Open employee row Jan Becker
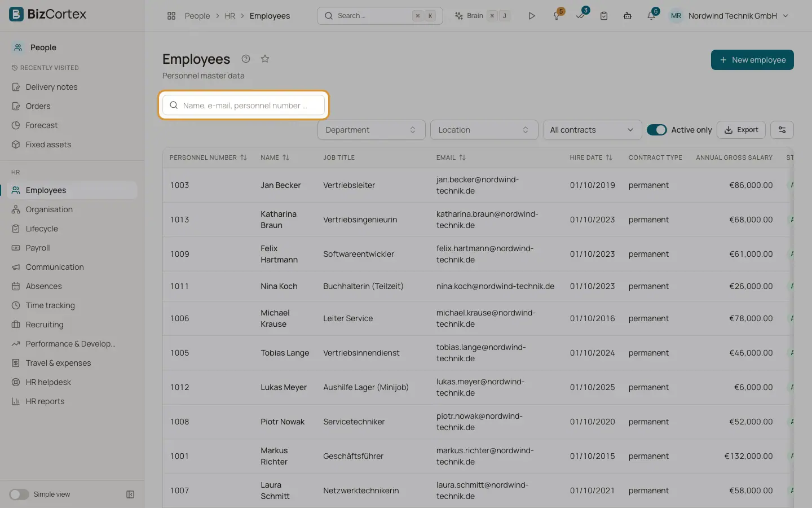This screenshot has height=508, width=812. point(478,185)
